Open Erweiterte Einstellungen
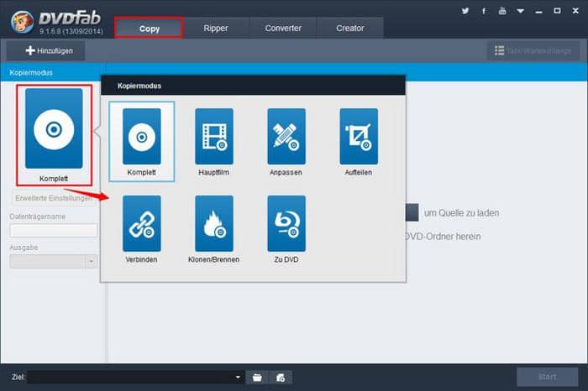The width and height of the screenshot is (588, 391). [54, 198]
